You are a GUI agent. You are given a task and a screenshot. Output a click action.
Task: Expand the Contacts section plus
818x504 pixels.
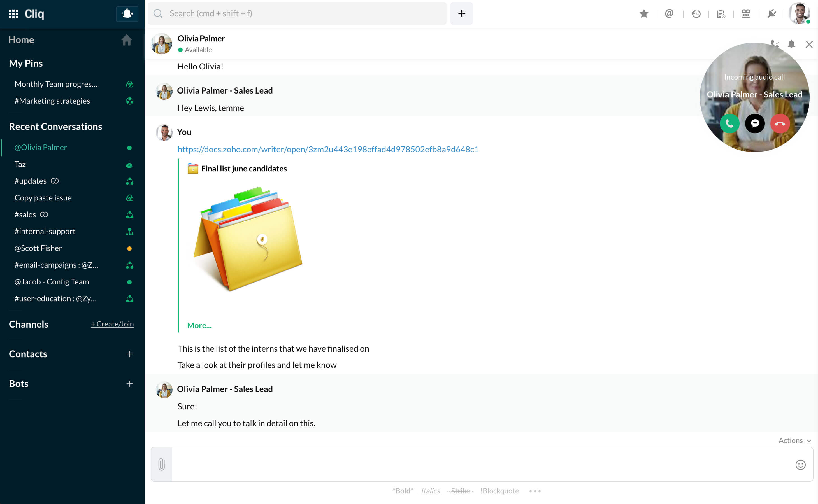click(129, 354)
